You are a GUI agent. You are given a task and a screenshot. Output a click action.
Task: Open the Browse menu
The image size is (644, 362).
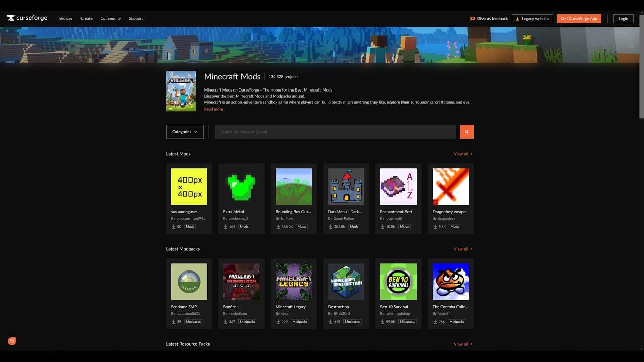click(x=66, y=18)
